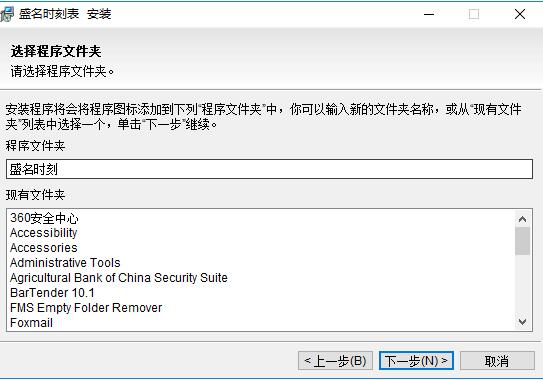Click scrollbar track below the thumb
Viewport: 543px width, 380px height.
pyautogui.click(x=522, y=284)
